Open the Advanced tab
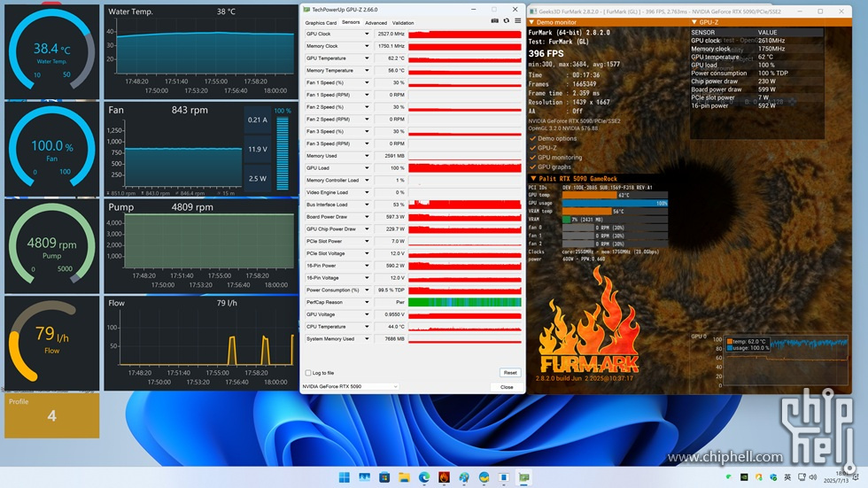 tap(376, 23)
